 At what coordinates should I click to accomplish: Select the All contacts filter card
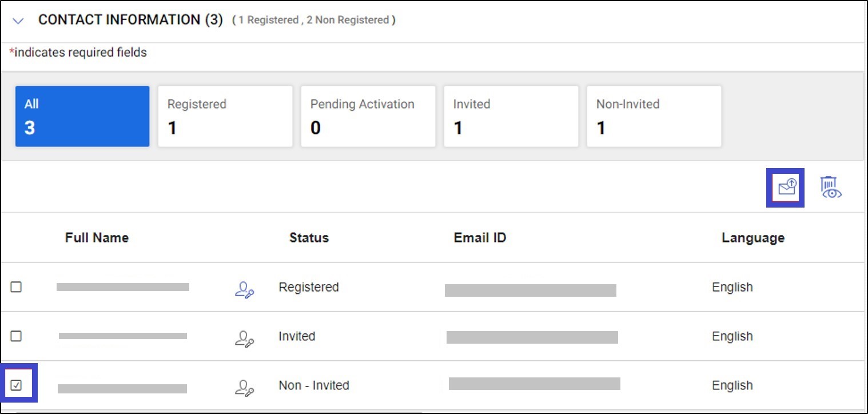pyautogui.click(x=82, y=116)
